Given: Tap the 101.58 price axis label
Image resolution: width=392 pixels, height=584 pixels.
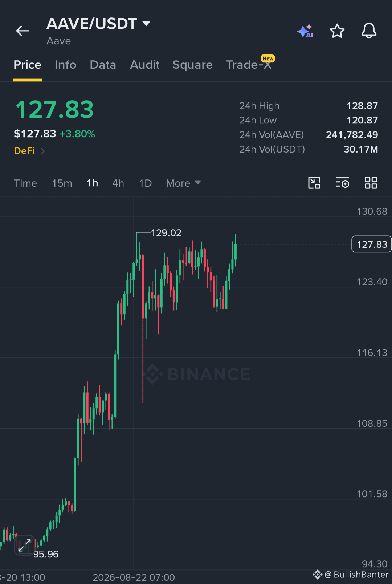Looking at the screenshot, I should coord(372,494).
